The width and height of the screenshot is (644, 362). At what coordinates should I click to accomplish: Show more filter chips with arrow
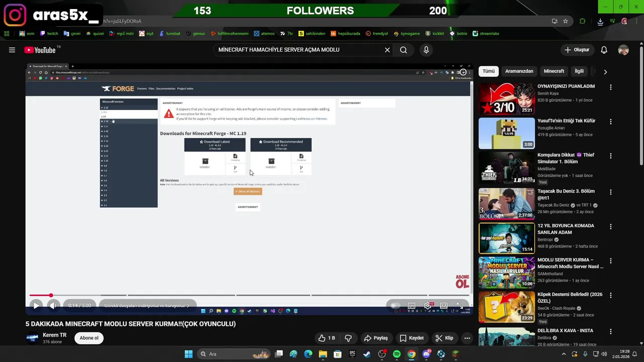(x=605, y=71)
